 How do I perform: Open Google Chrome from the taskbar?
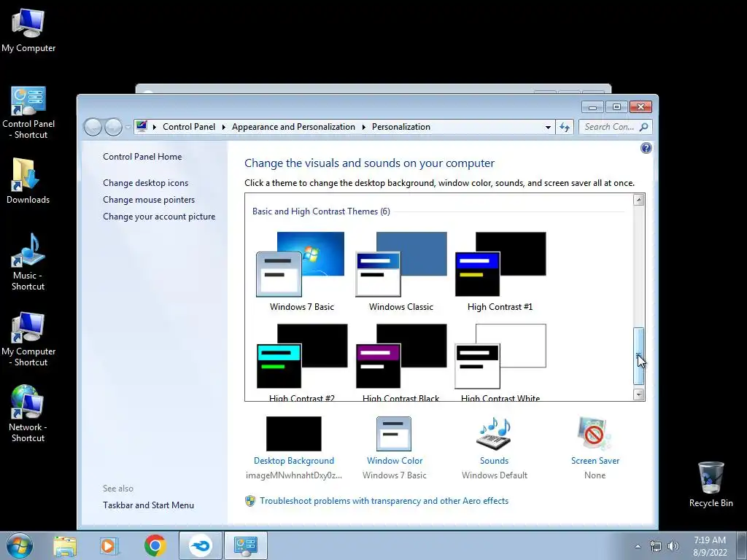pos(155,545)
